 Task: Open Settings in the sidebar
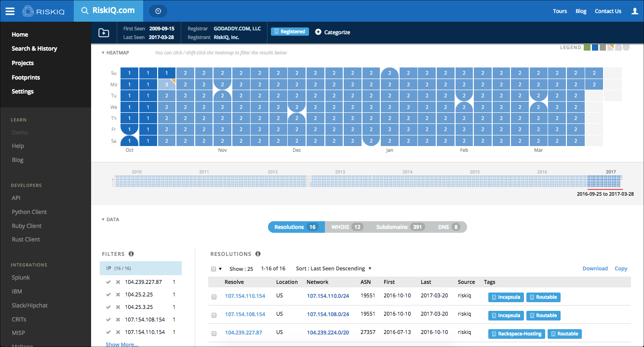tap(23, 92)
